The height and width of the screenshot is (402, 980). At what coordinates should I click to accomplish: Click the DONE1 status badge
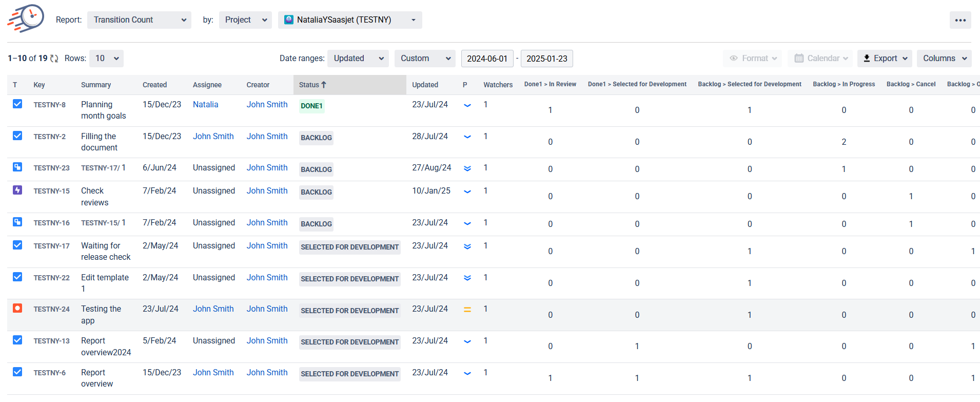pos(311,106)
